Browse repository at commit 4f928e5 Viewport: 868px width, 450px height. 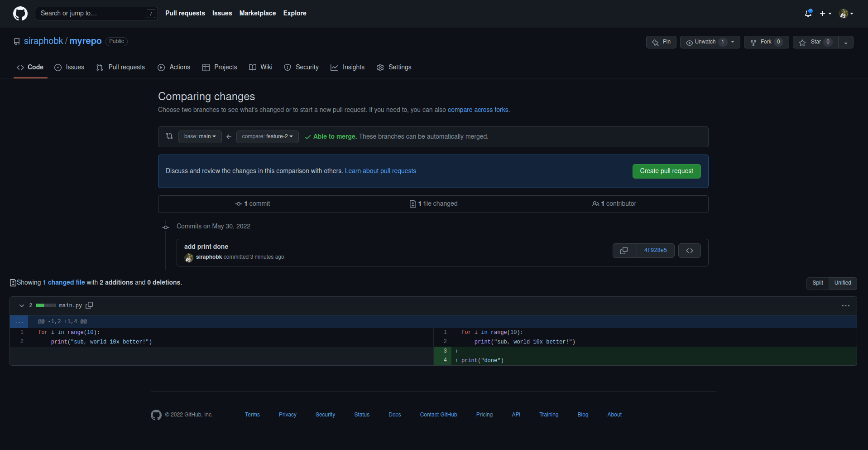(x=689, y=251)
